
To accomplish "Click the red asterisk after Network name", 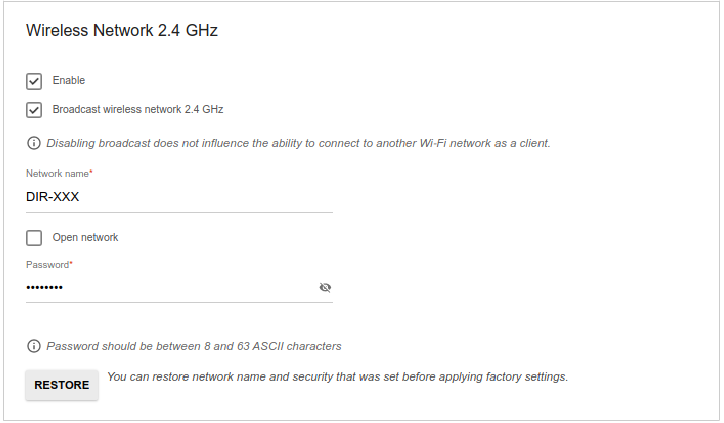I will click(x=91, y=172).
